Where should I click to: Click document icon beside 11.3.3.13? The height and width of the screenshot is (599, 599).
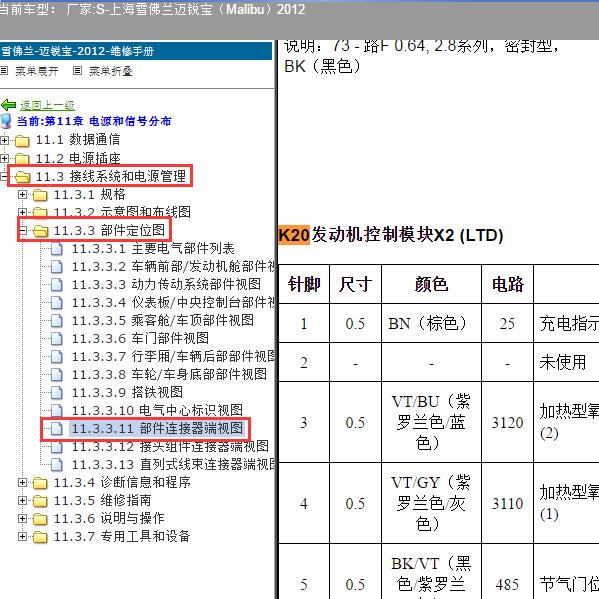pyautogui.click(x=57, y=465)
